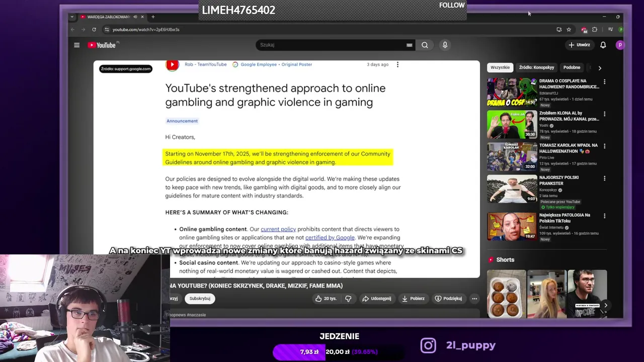Click the #naczasie hashtag in description

(x=196, y=315)
